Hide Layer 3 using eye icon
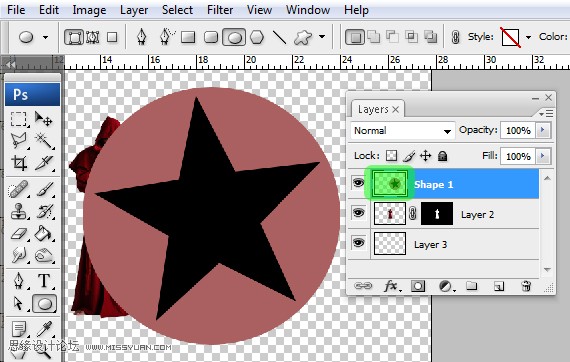 358,243
